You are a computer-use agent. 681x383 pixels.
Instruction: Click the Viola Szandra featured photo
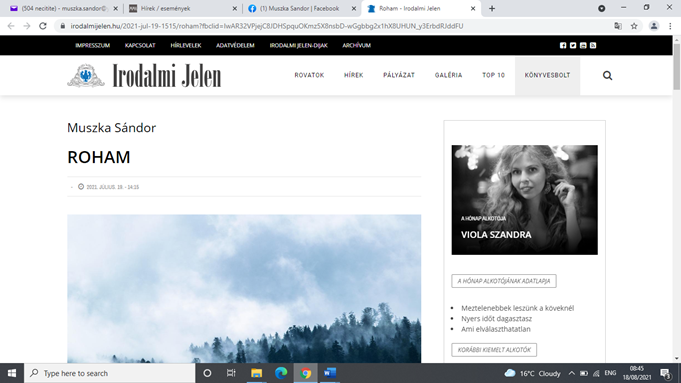(x=524, y=200)
